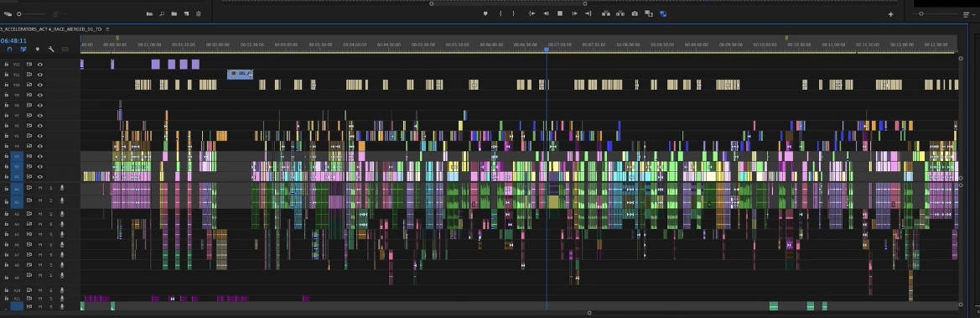
Task: Click the Automate to Sequence icon
Action: click(149, 13)
